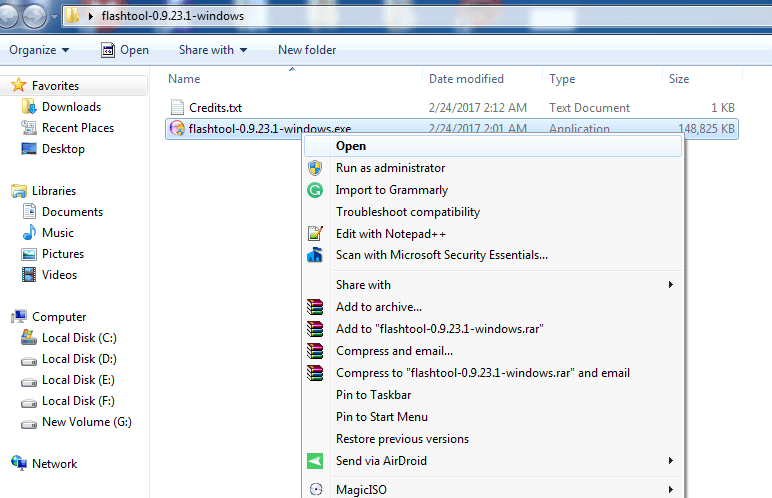Select Scan with Microsoft Security Essentials
772x498 pixels.
(x=493, y=255)
